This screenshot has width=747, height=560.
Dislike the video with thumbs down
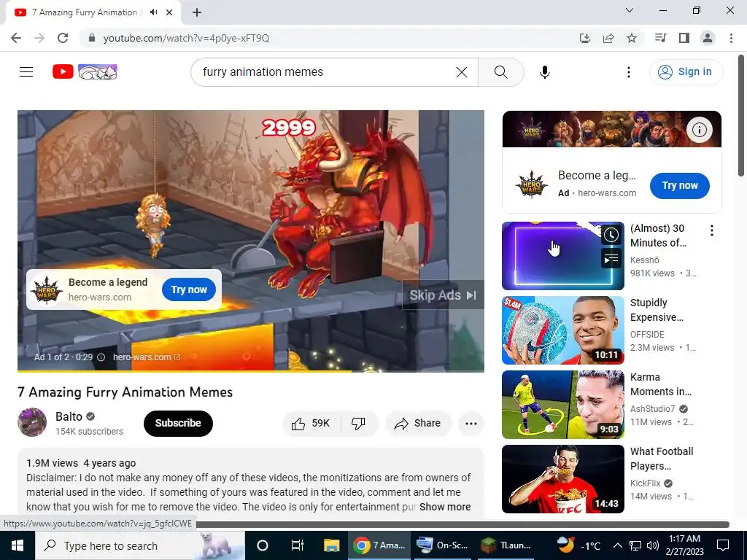click(358, 424)
